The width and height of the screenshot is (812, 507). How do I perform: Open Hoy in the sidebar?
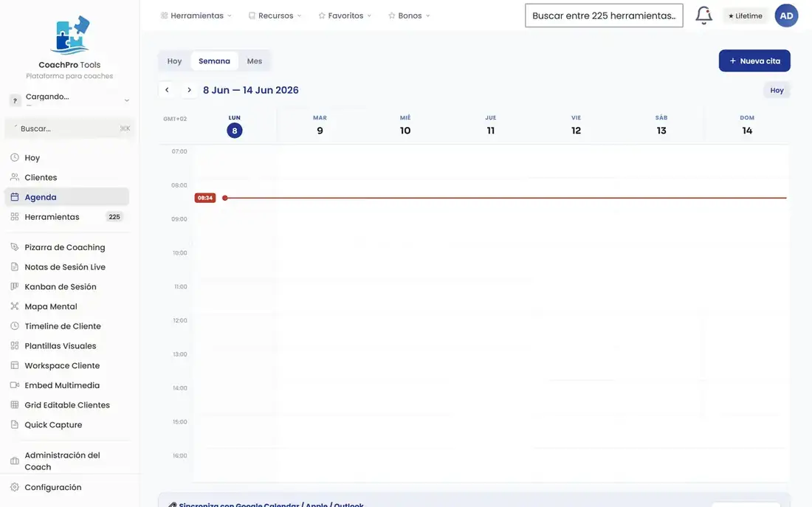click(66, 157)
